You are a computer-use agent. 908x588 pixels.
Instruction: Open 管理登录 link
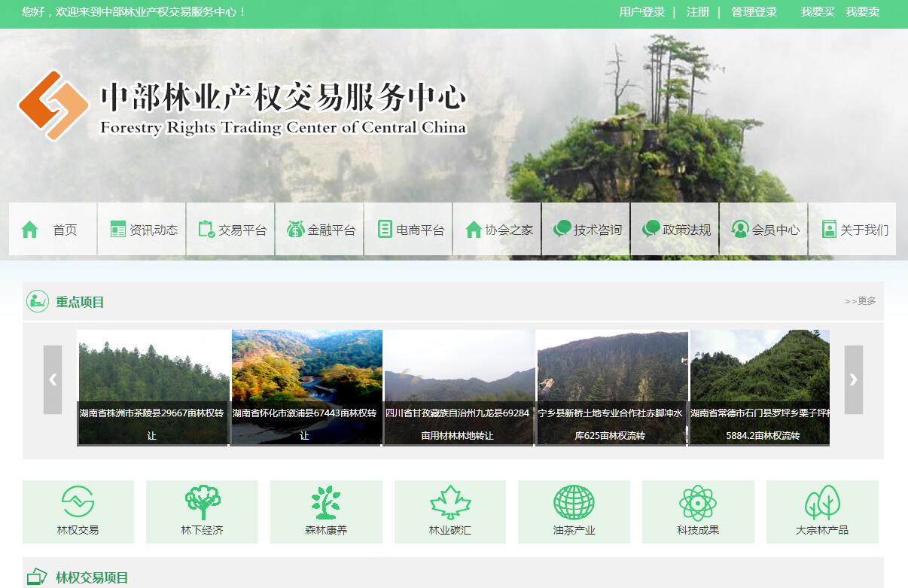pos(754,12)
